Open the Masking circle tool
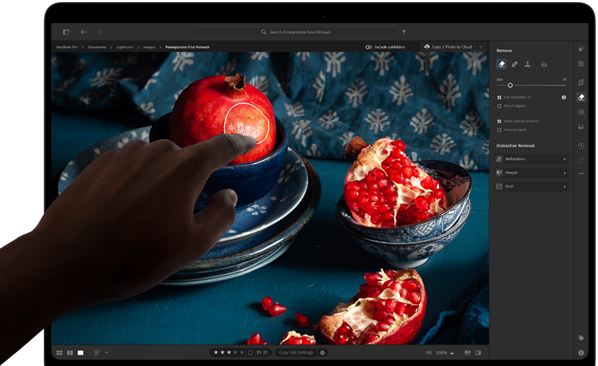The width and height of the screenshot is (598, 366). coord(581,112)
